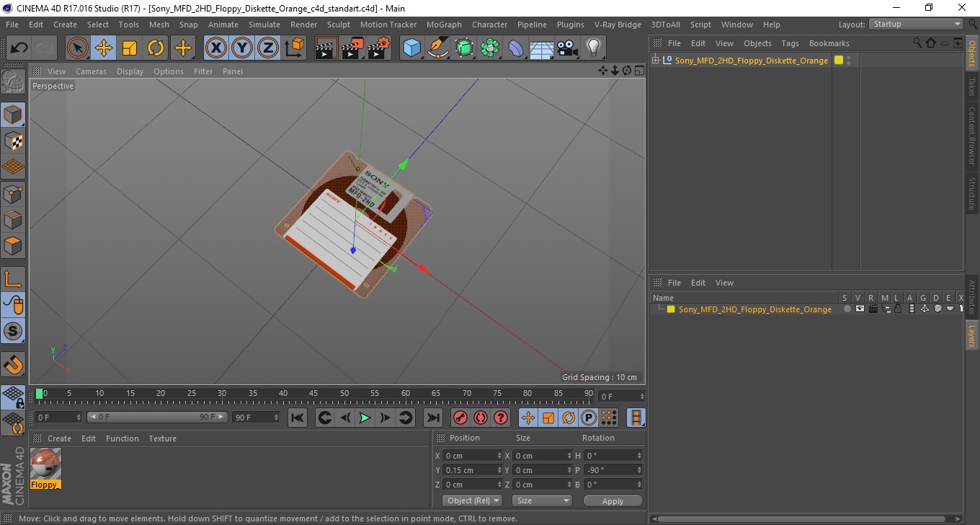The image size is (980, 525).
Task: Click frame 45 on timeline ruler
Action: click(x=313, y=393)
